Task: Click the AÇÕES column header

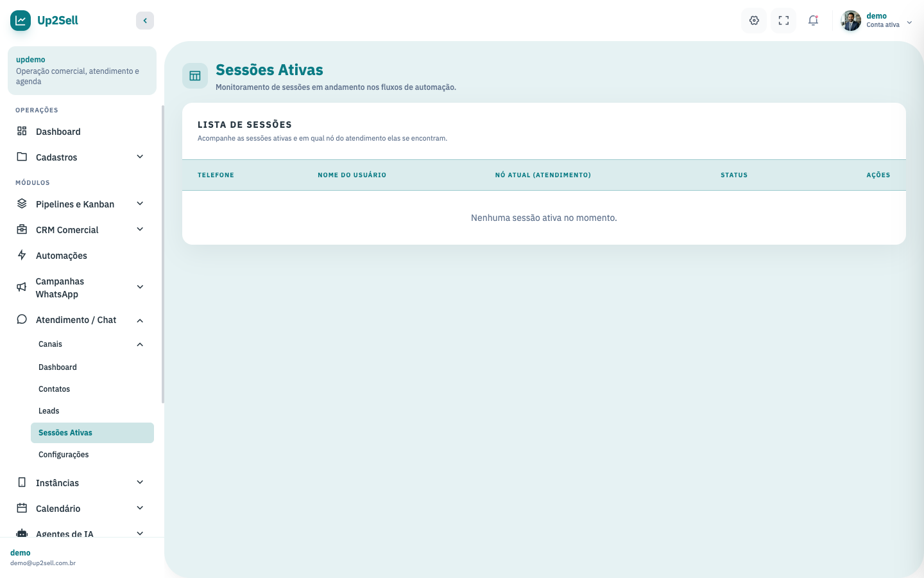Action: (878, 175)
